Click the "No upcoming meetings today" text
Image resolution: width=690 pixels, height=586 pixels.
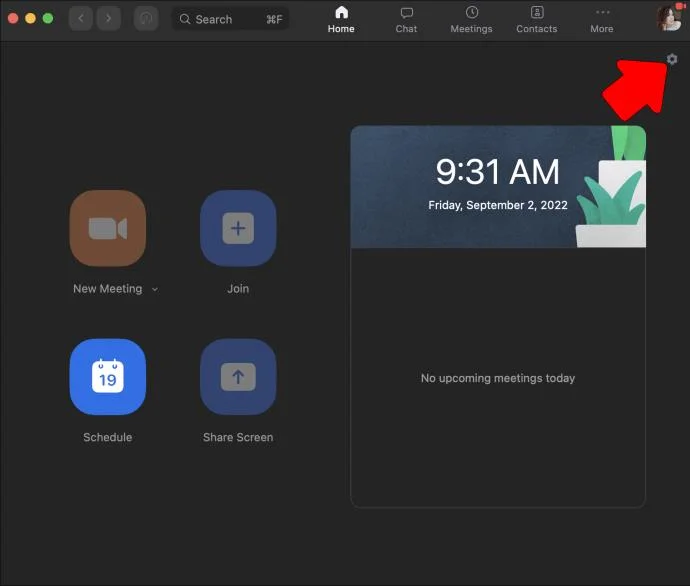point(498,378)
